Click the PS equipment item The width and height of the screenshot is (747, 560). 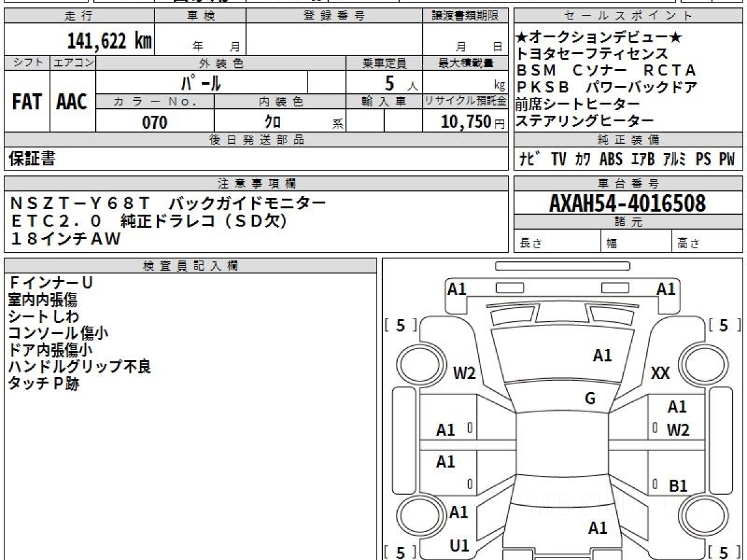coord(703,159)
